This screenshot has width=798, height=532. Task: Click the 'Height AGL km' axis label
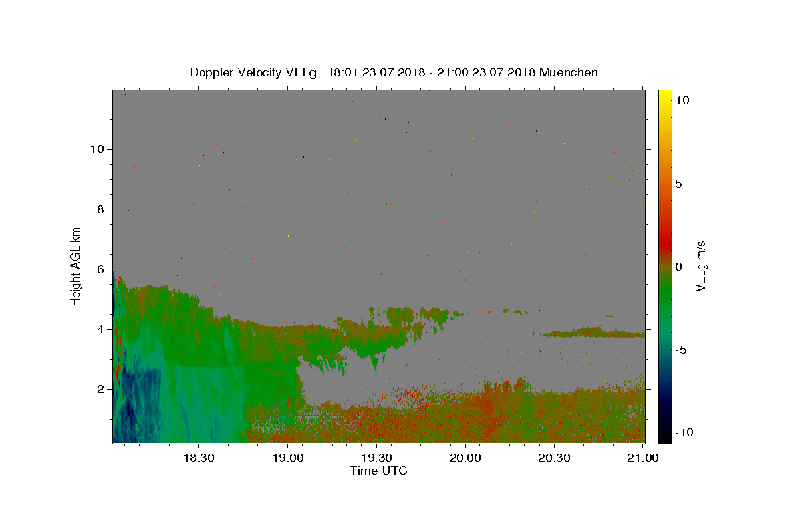76,266
